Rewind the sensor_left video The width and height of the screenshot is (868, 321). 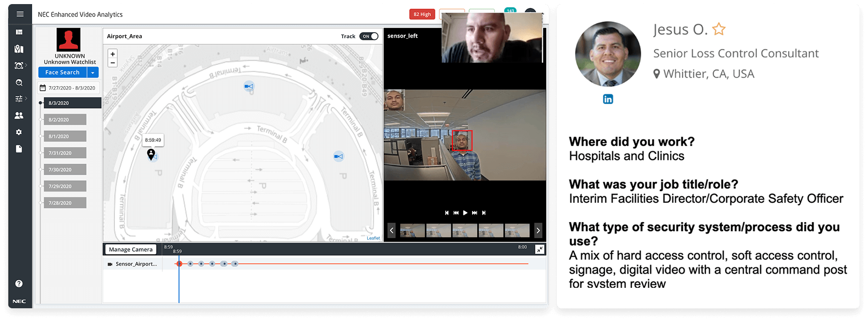(x=456, y=213)
